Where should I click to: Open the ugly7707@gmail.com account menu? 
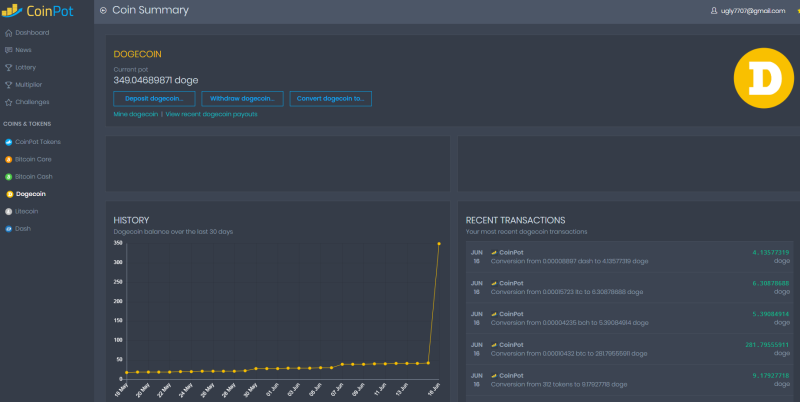[753, 11]
